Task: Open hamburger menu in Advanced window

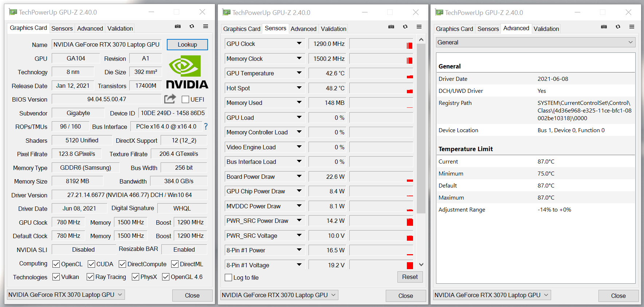Action: coord(632,27)
